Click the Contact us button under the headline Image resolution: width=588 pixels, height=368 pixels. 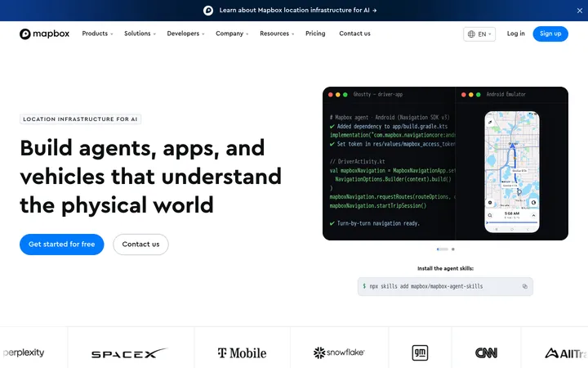tap(140, 245)
